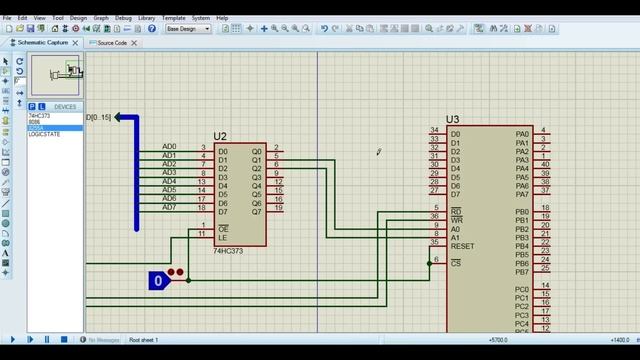Open the Library menu
This screenshot has width=640, height=360.
click(147, 18)
